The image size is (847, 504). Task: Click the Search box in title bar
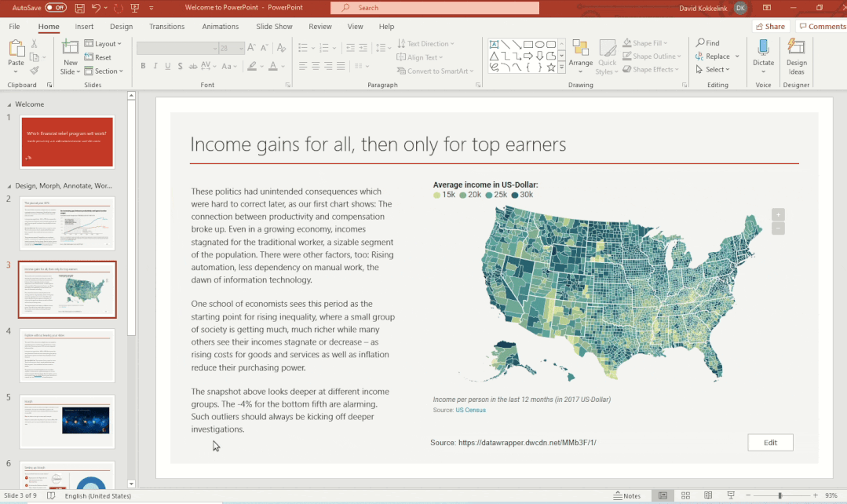pyautogui.click(x=435, y=8)
